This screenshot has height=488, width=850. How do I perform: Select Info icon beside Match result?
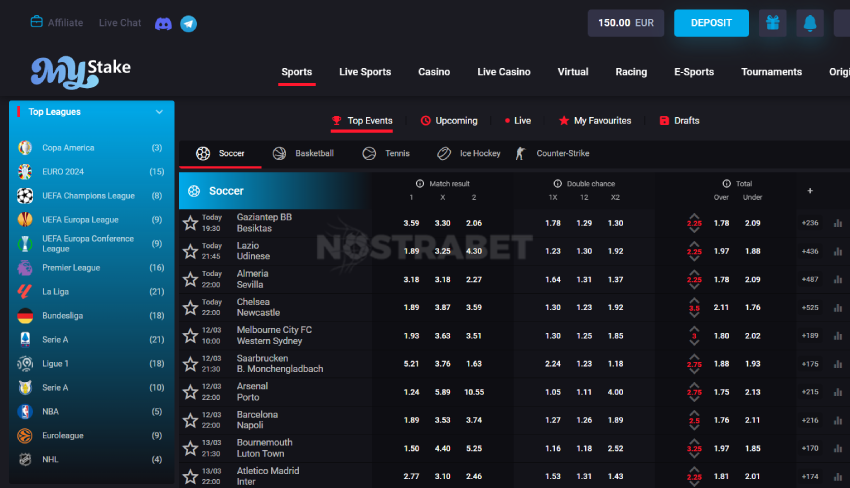tap(420, 183)
